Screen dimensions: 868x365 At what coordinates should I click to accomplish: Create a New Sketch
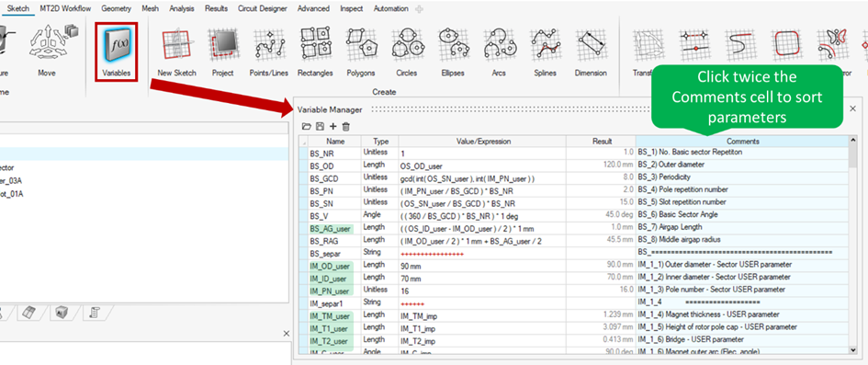[176, 52]
